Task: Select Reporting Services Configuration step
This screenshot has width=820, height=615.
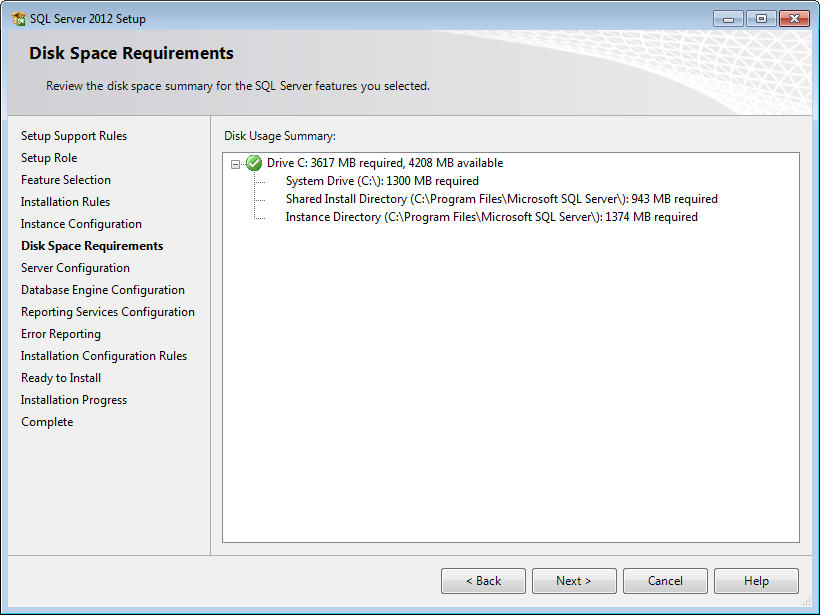Action: 108,312
